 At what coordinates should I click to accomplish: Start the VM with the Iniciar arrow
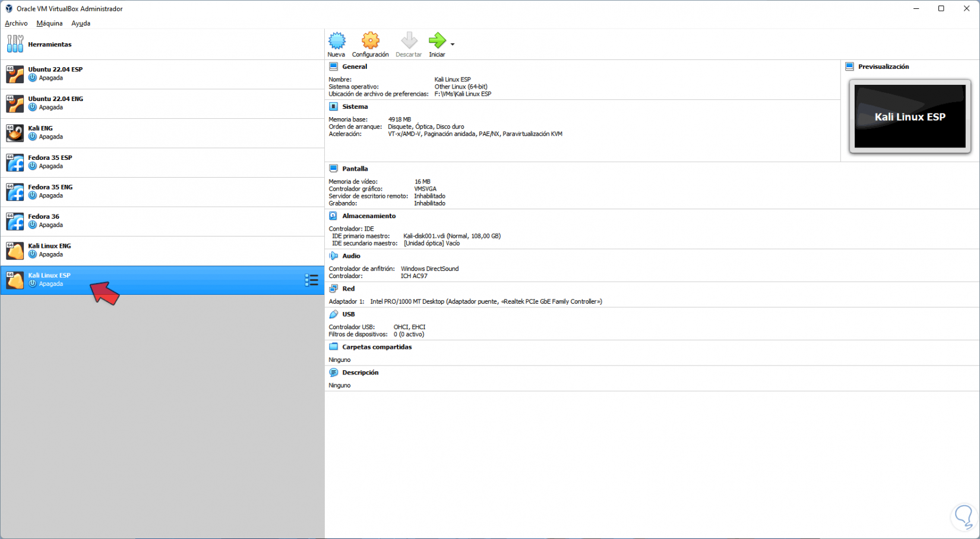point(437,40)
